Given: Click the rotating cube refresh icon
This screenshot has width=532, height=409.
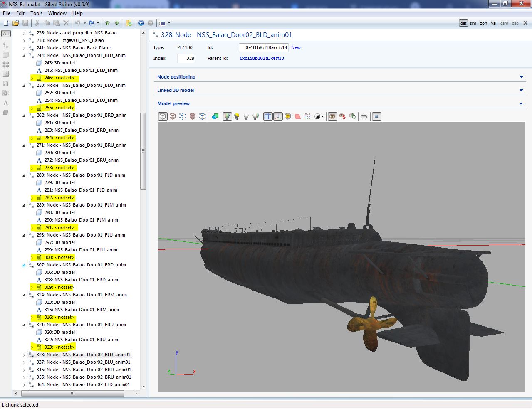Looking at the screenshot, I should coord(352,116).
